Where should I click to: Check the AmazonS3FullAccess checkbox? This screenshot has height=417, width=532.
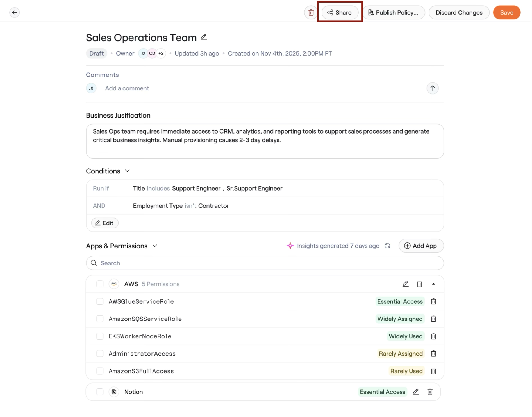pos(100,371)
